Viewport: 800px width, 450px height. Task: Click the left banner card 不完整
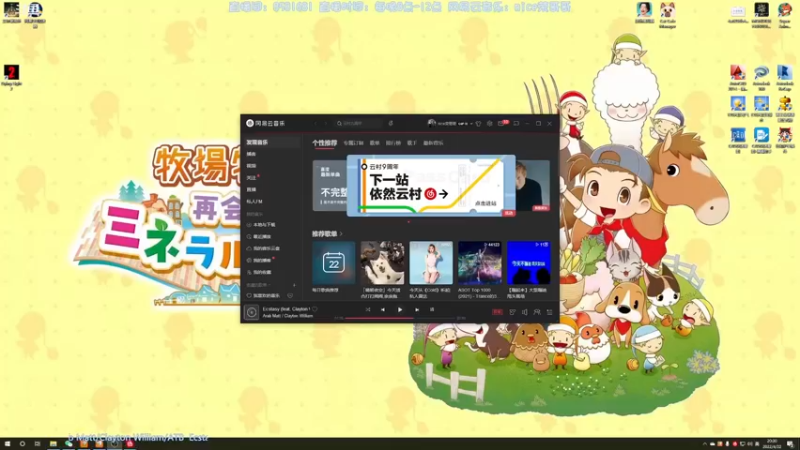coord(330,186)
